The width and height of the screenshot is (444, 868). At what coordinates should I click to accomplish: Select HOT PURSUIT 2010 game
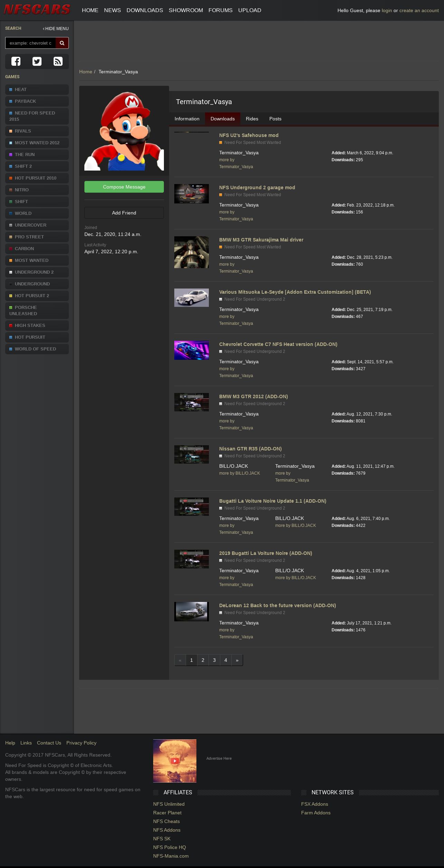tap(37, 178)
